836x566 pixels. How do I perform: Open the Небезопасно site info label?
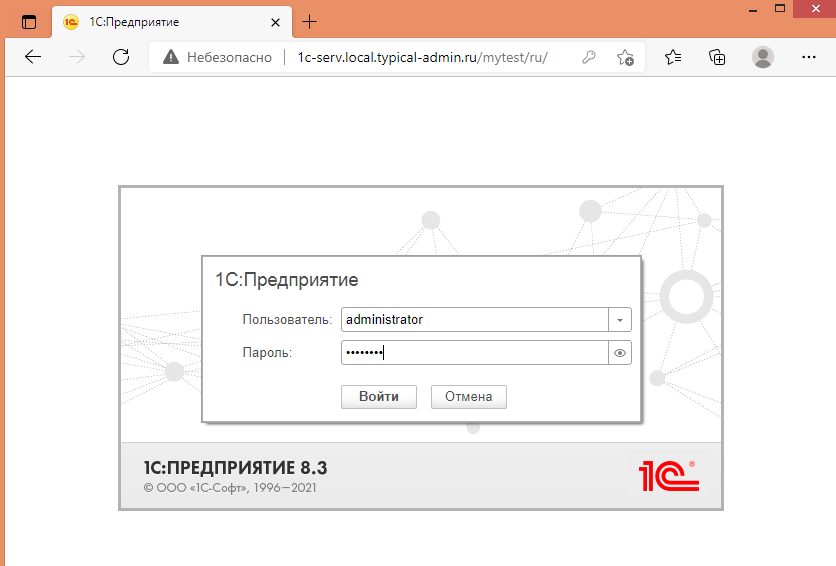tap(229, 58)
